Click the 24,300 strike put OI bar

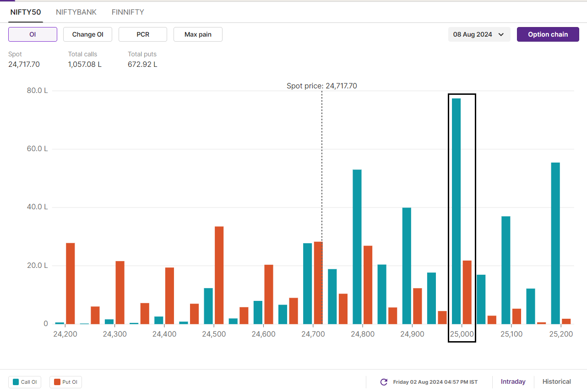(x=120, y=293)
